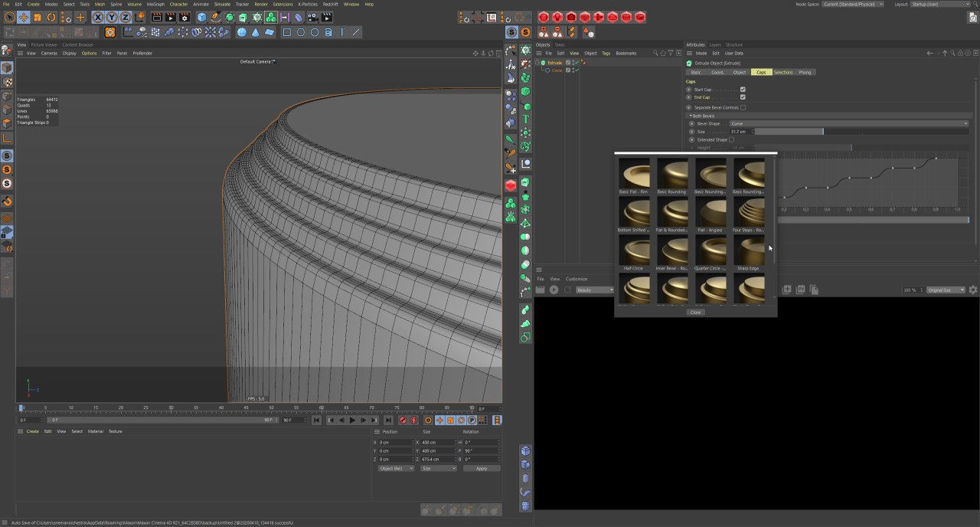This screenshot has width=980, height=527.
Task: Uncheck the Start Cap checkbox
Action: click(x=743, y=90)
